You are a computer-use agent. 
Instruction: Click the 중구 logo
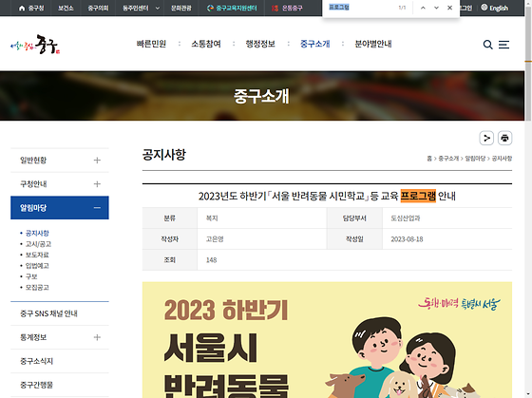pos(35,45)
